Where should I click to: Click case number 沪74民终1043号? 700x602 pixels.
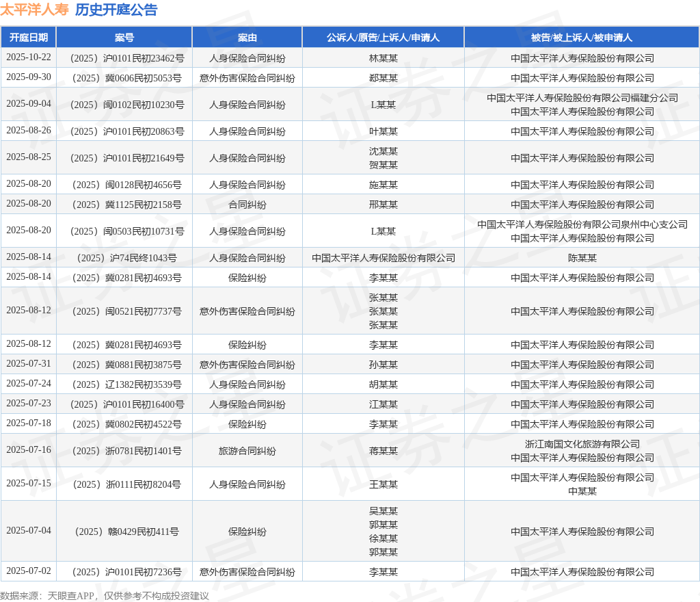tap(127, 258)
